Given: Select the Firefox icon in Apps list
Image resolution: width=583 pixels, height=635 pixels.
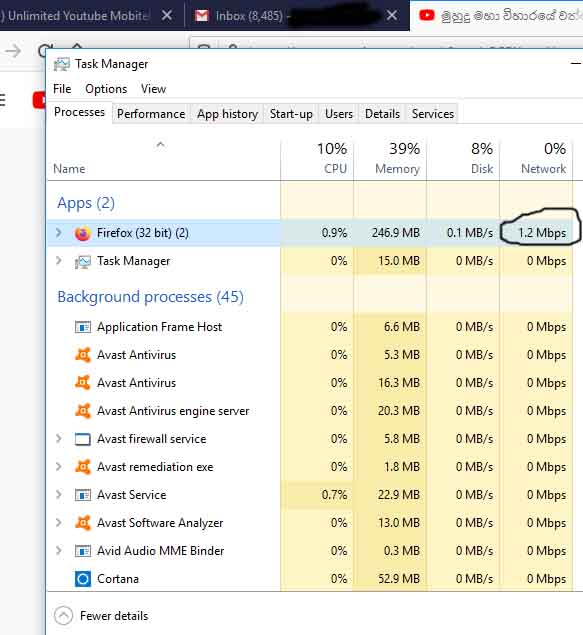Looking at the screenshot, I should [x=83, y=233].
